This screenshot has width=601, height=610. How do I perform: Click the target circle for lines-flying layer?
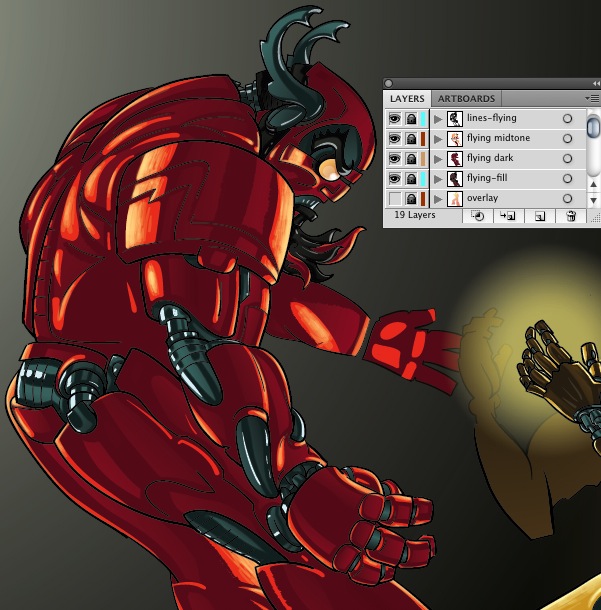[x=568, y=119]
